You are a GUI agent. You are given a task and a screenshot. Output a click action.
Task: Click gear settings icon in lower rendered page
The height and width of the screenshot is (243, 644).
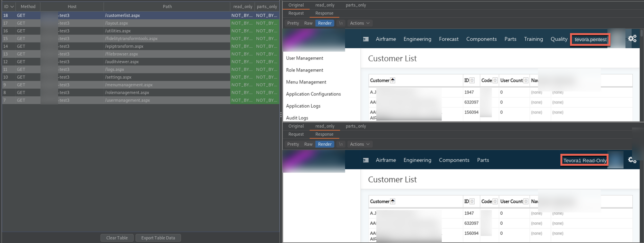tap(632, 160)
